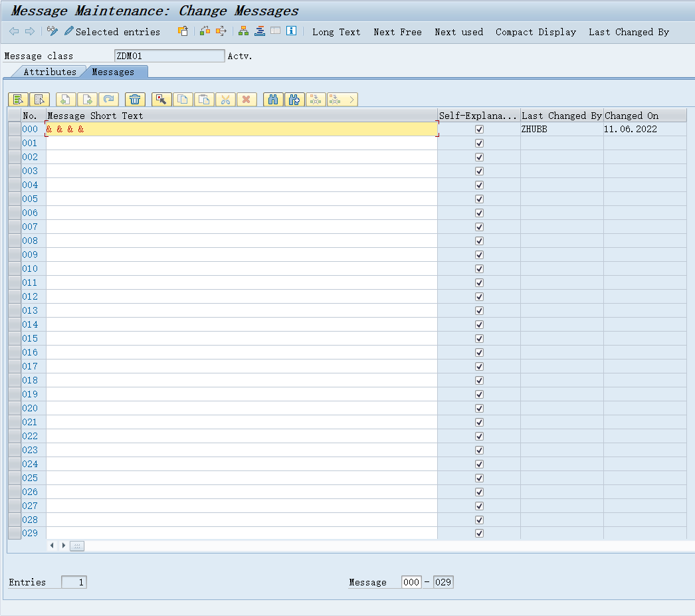Click short text field of message 000

click(242, 129)
